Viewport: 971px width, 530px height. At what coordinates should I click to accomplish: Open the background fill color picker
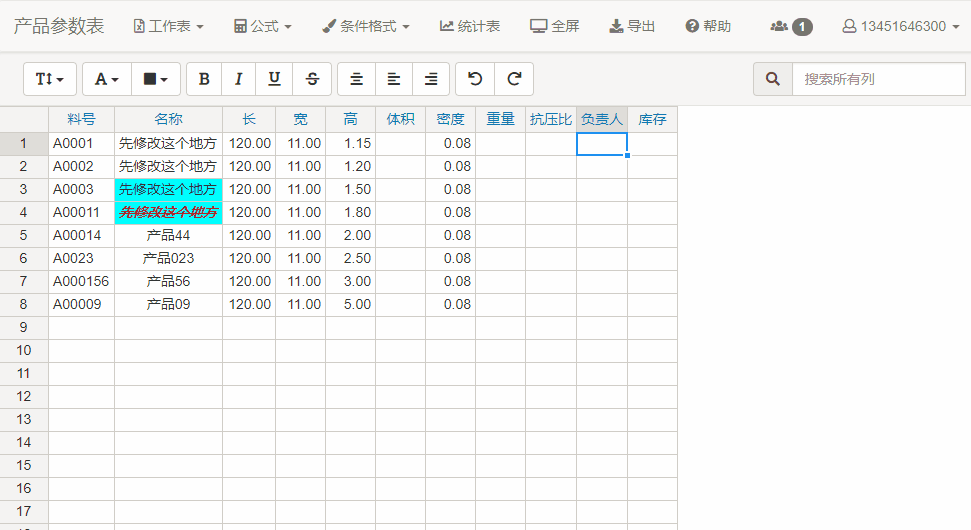(x=155, y=79)
